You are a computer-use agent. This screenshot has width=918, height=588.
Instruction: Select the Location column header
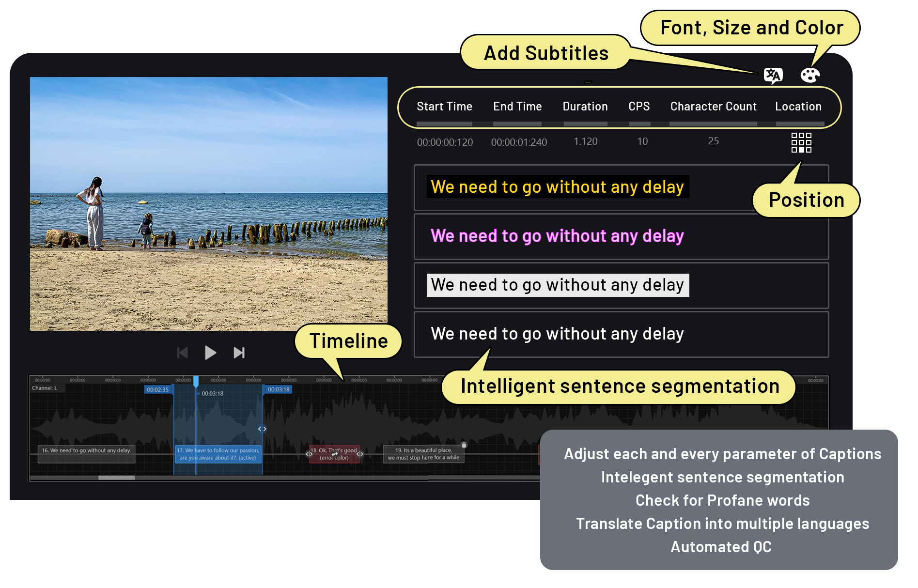click(798, 107)
